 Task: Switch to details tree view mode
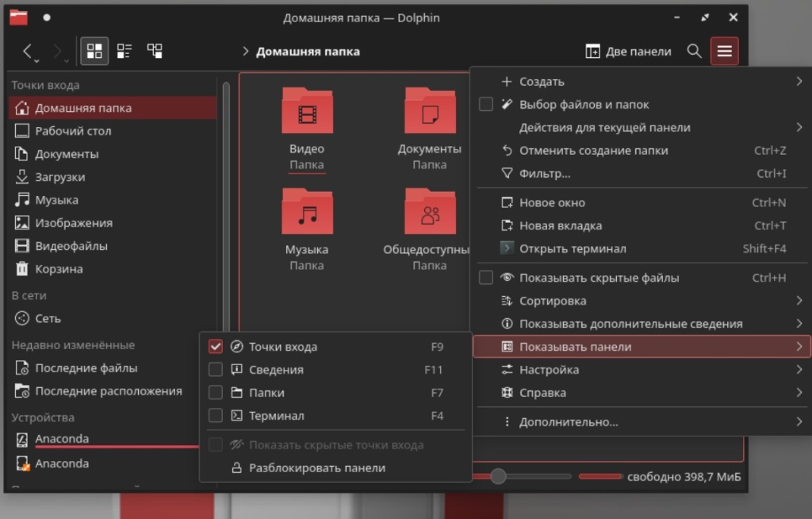click(x=155, y=52)
